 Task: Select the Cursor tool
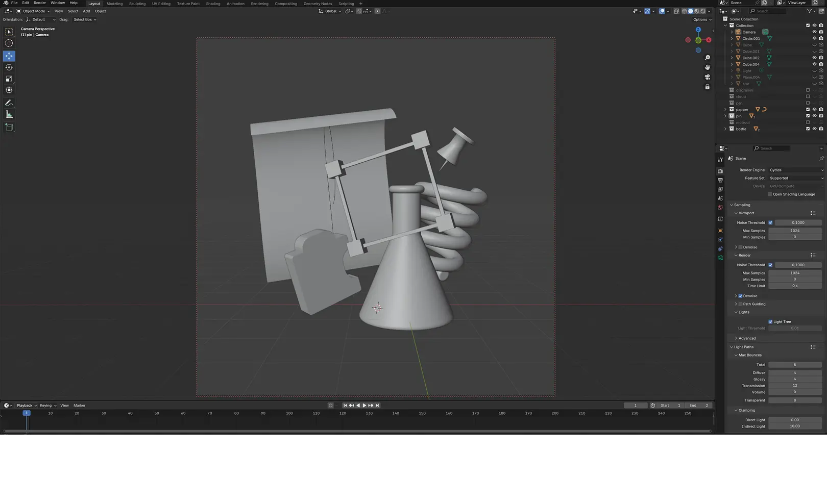(9, 43)
